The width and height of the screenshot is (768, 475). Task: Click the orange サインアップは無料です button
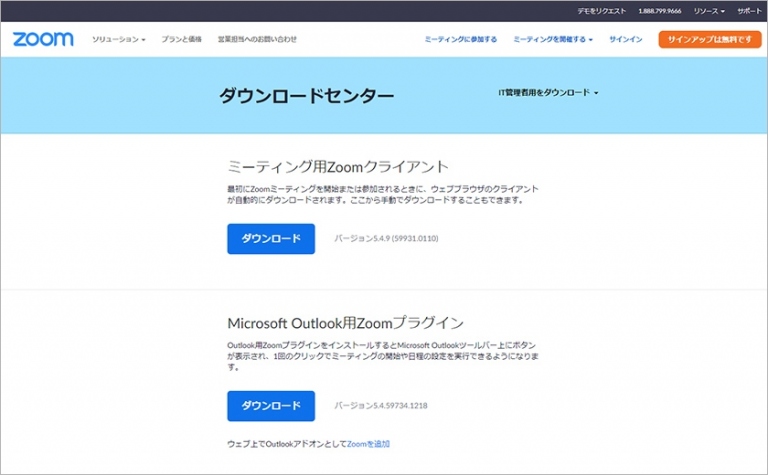click(x=710, y=39)
